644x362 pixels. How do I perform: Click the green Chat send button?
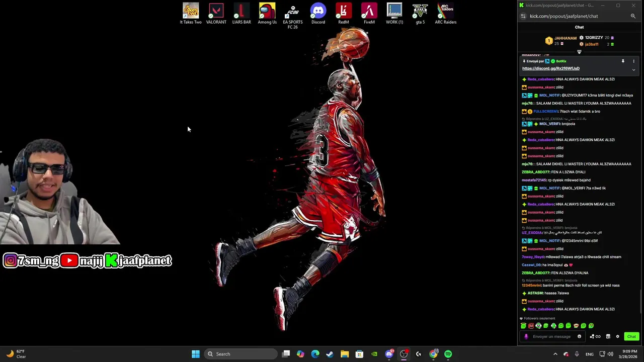click(631, 336)
